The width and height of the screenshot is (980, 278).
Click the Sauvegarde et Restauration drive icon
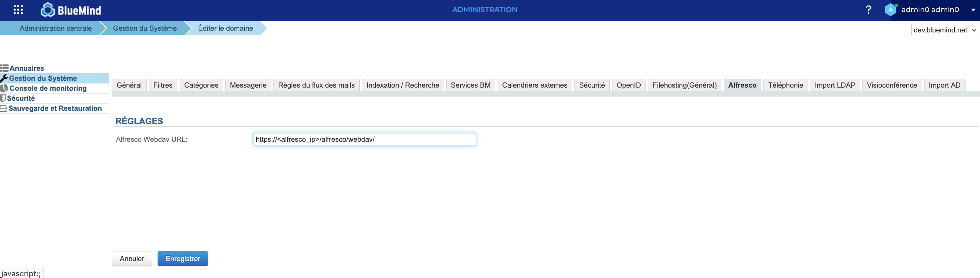tap(4, 108)
